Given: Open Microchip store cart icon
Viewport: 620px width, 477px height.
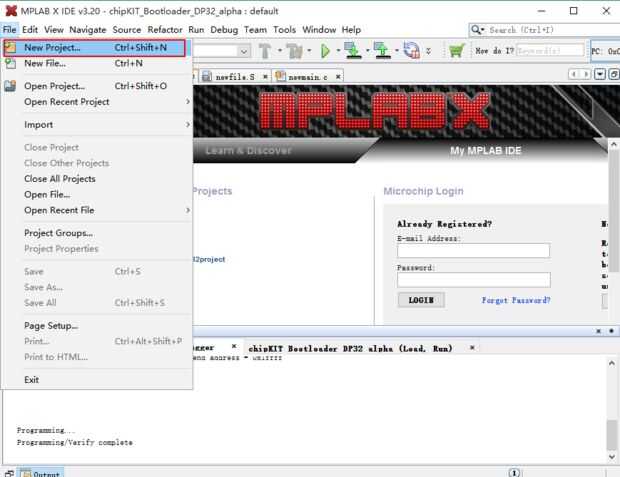Looking at the screenshot, I should pos(456,51).
